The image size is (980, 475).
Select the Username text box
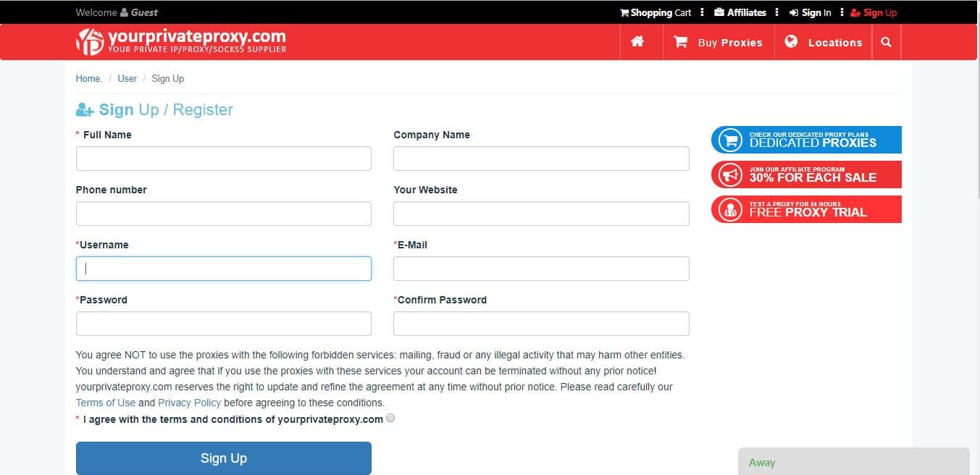coord(224,269)
